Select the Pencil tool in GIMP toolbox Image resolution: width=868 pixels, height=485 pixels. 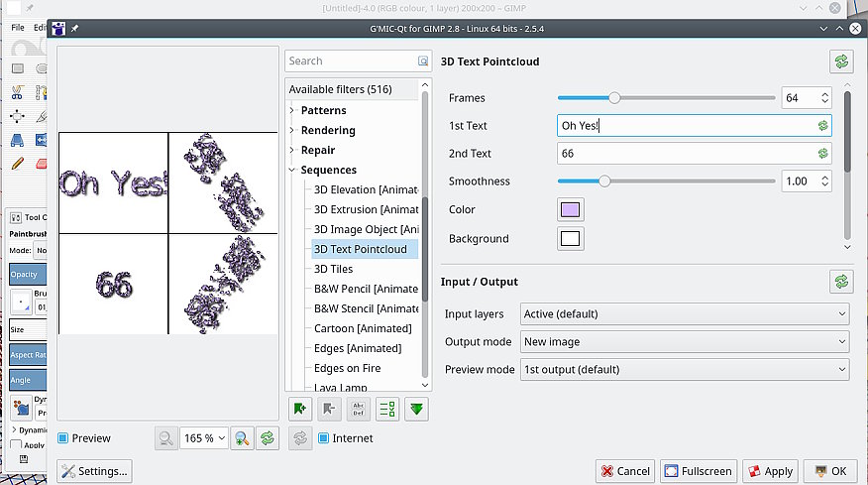click(17, 164)
